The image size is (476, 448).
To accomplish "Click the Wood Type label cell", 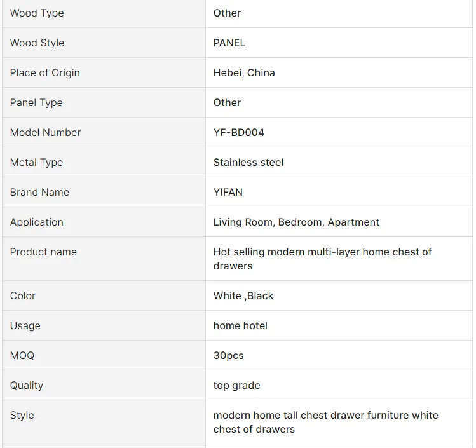I will coord(37,13).
